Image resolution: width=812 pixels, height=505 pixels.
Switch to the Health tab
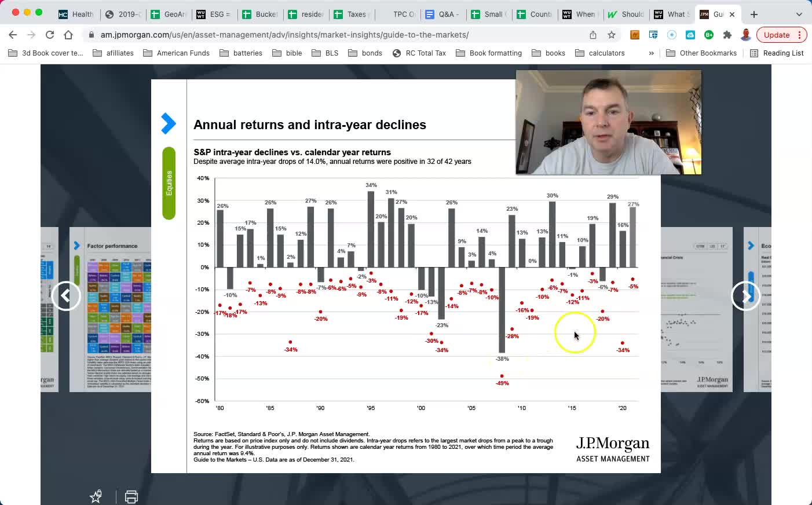[76, 14]
